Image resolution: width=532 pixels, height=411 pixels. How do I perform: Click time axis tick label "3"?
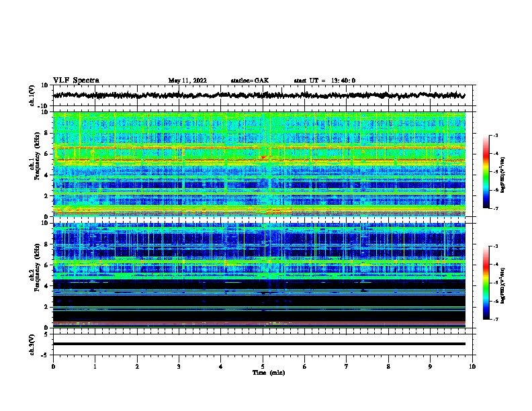[179, 367]
